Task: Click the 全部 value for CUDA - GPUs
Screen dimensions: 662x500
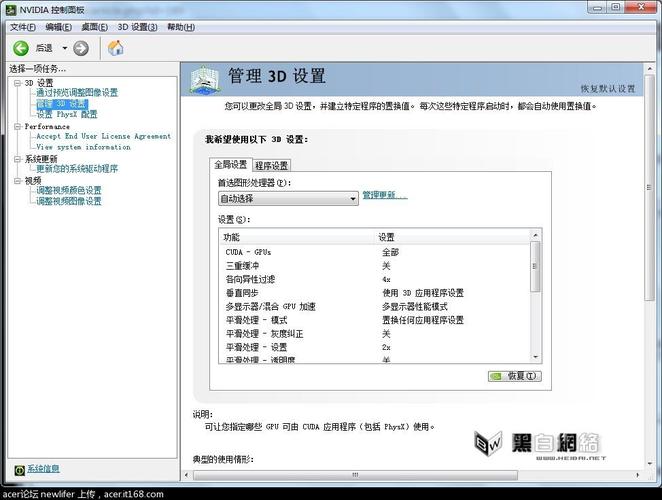Action: pos(391,252)
